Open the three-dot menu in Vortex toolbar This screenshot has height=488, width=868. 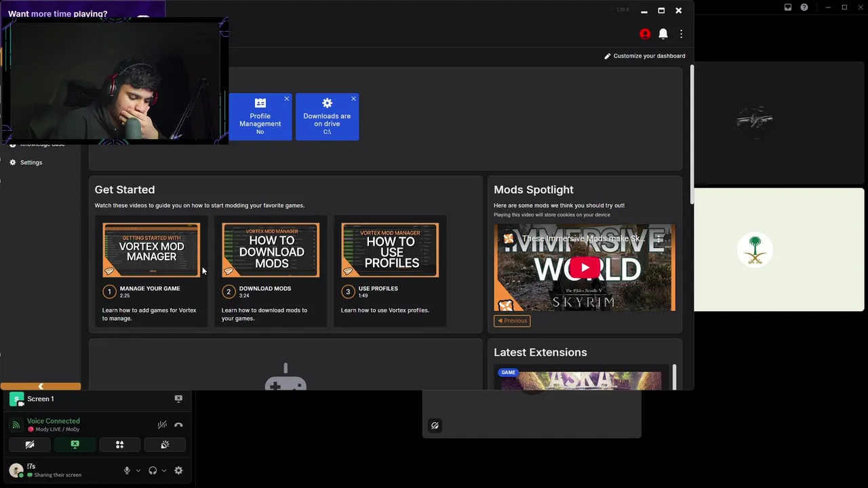(x=681, y=34)
